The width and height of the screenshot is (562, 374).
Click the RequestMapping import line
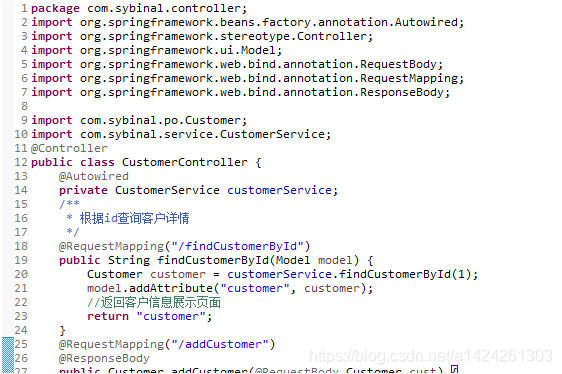[248, 78]
